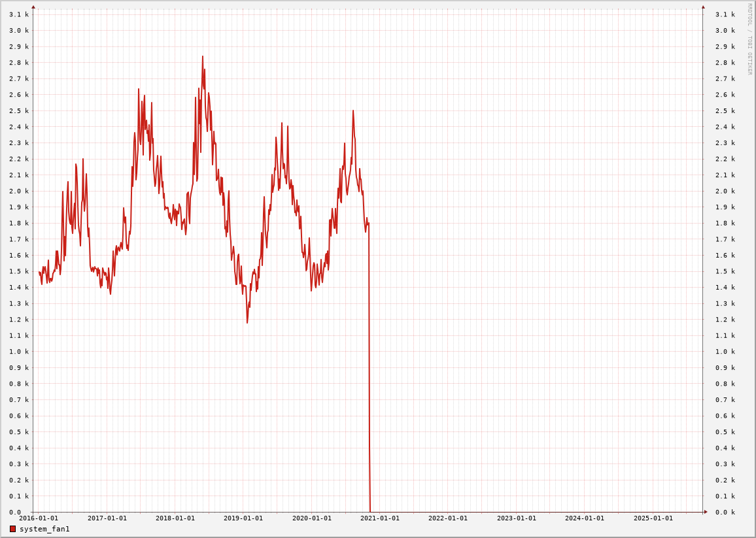This screenshot has height=538, width=756.
Task: Click the 0.0 k label on right axis
Action: (x=725, y=513)
